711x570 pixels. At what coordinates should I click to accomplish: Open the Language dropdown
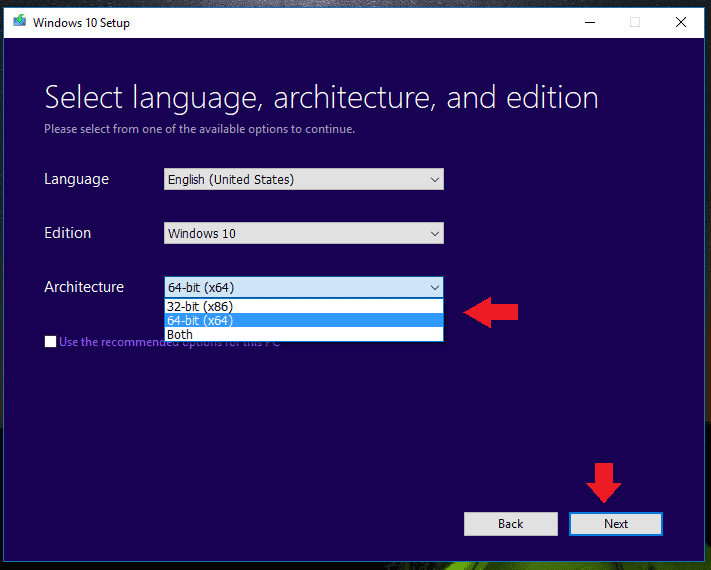[x=304, y=179]
